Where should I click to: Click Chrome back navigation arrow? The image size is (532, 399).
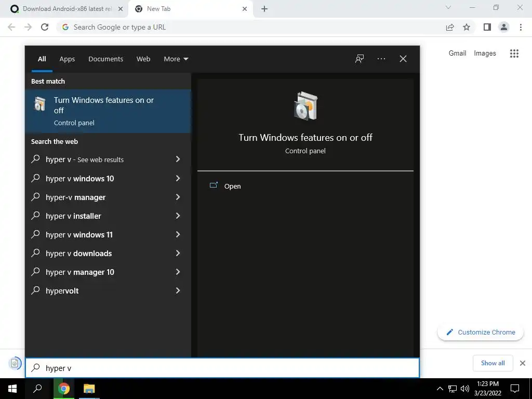coord(11,27)
